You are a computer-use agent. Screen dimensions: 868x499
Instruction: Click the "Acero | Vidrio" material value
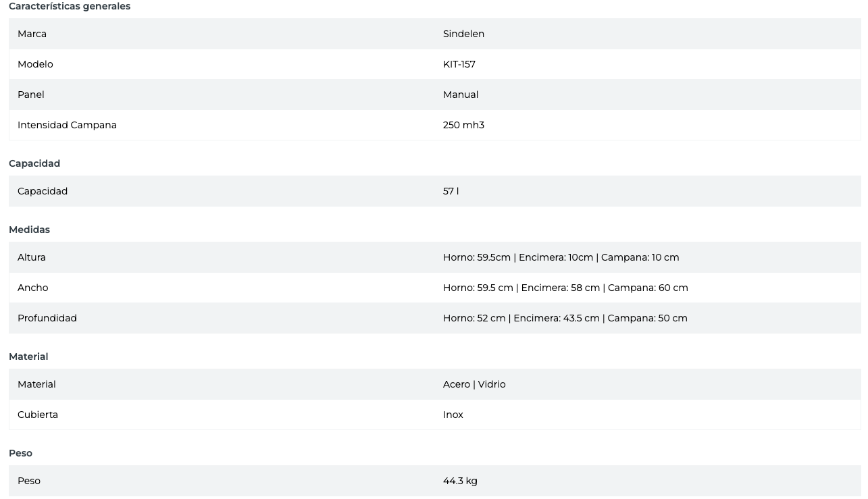(474, 384)
